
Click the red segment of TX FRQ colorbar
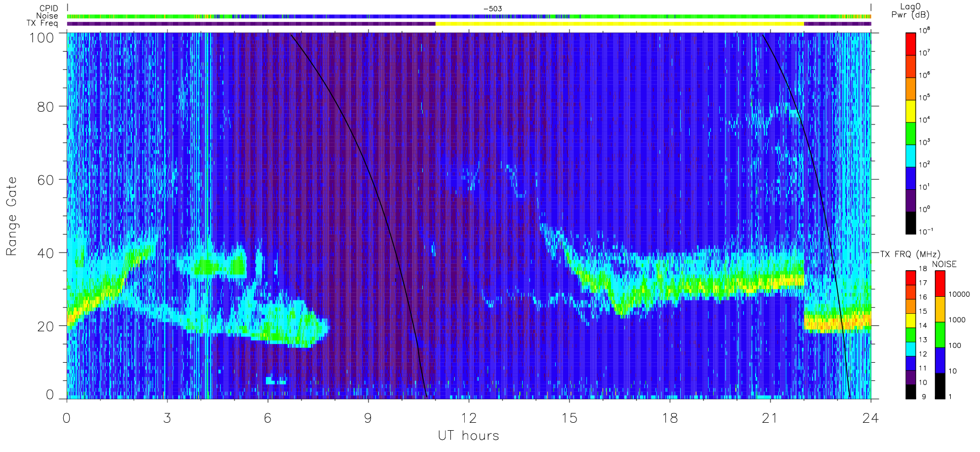pos(911,278)
